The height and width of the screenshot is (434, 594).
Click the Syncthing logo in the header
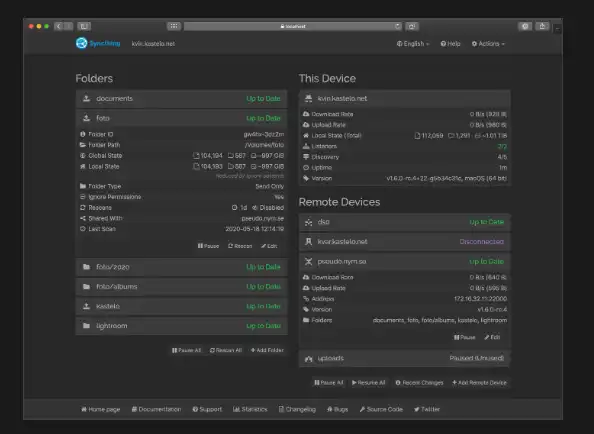(x=98, y=43)
